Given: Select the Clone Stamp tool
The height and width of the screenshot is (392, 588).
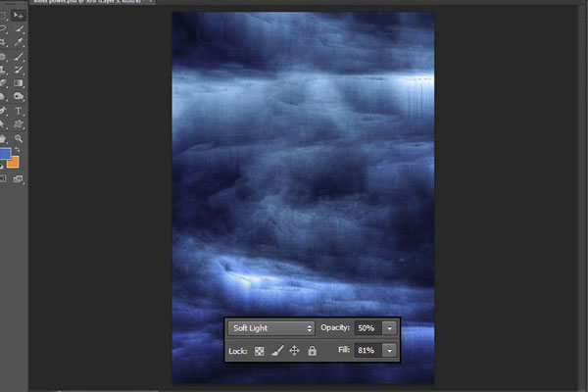Looking at the screenshot, I should pos(3,70).
